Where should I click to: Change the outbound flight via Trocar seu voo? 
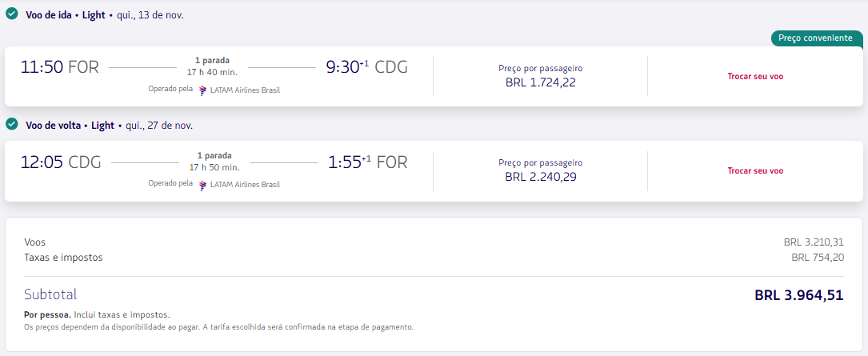tap(755, 77)
